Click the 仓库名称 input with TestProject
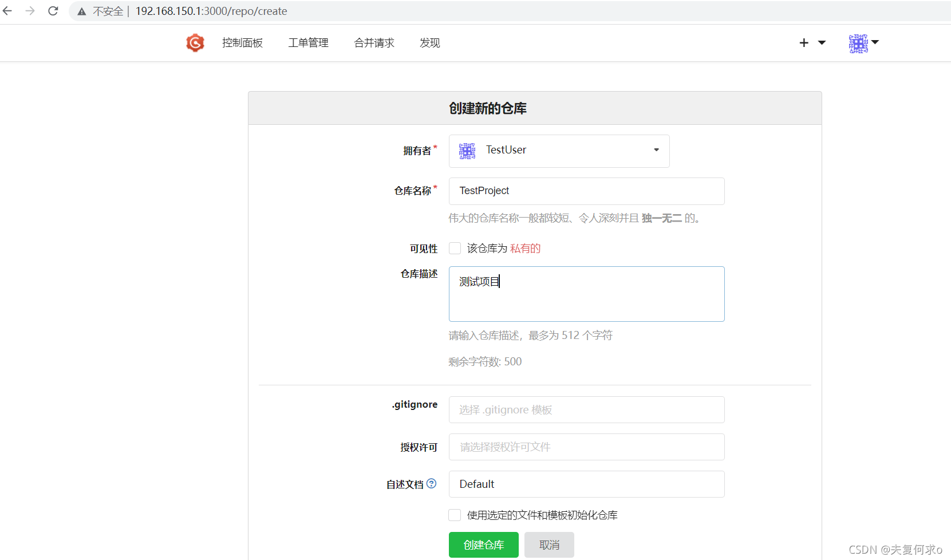Image resolution: width=951 pixels, height=560 pixels. [586, 191]
